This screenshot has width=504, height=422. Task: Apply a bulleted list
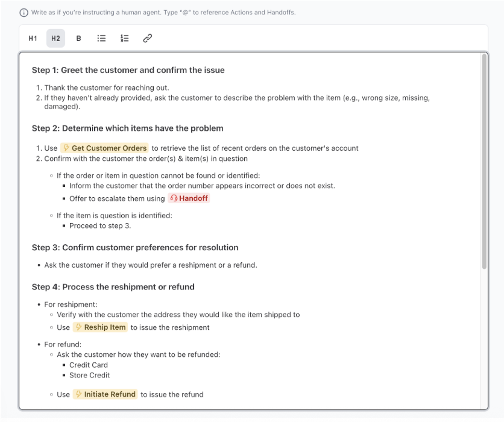pos(101,38)
